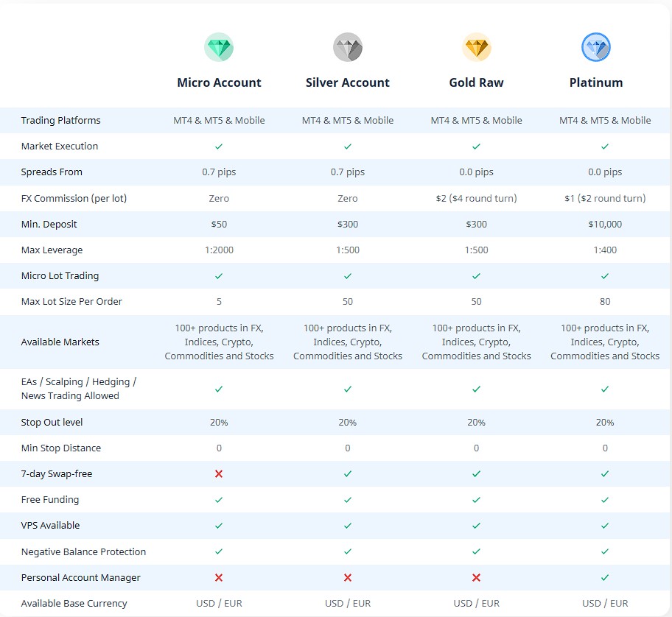Click the Gold Raw heading text

tap(476, 82)
